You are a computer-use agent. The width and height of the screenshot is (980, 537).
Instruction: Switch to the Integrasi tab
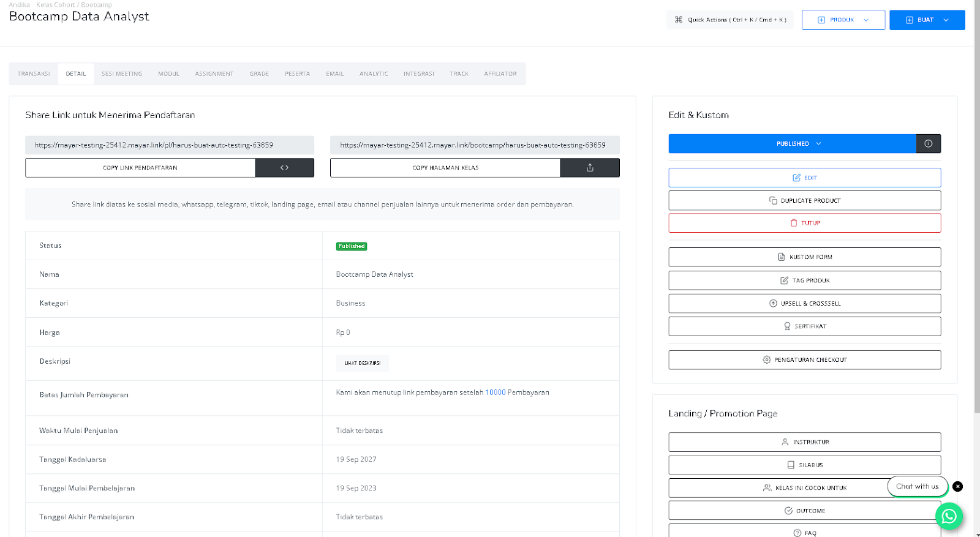pyautogui.click(x=419, y=74)
